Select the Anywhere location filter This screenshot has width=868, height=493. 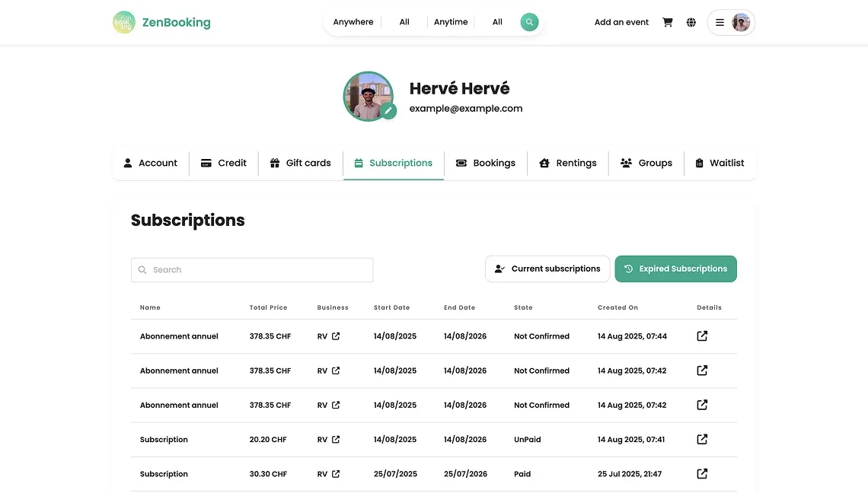tap(353, 22)
